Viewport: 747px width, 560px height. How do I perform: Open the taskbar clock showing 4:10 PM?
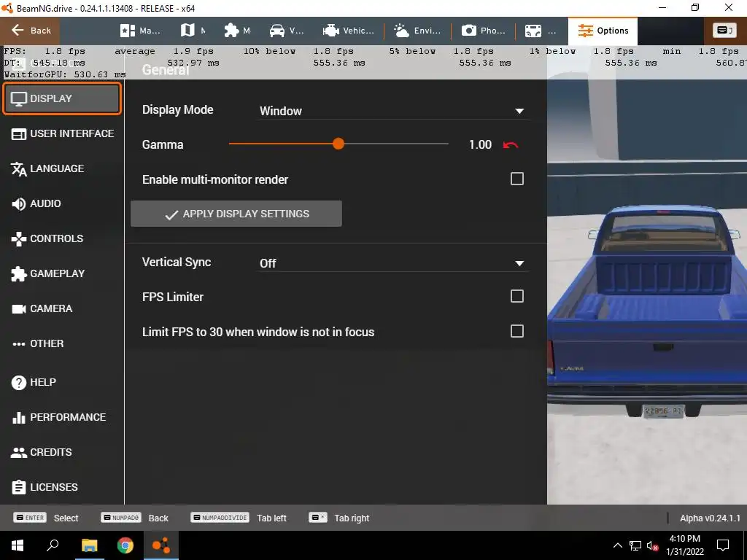pos(684,545)
